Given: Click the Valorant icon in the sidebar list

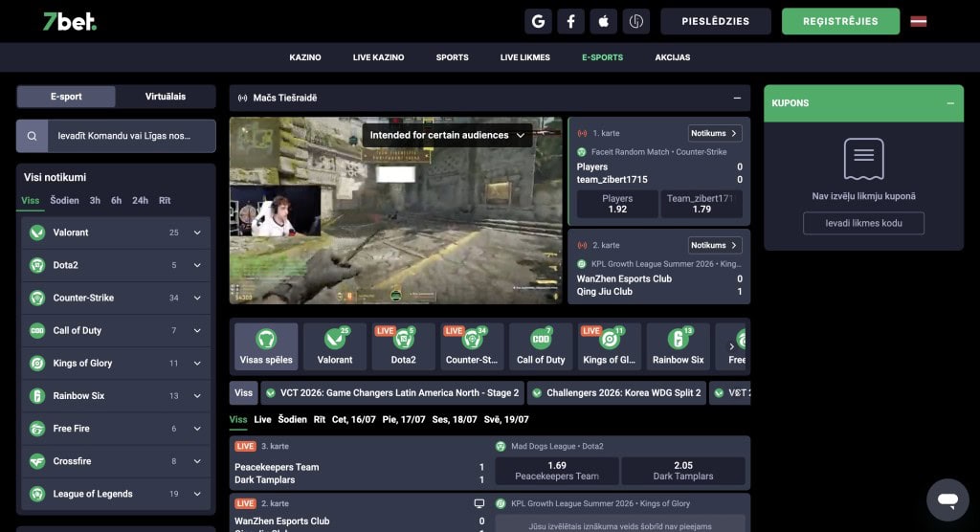Looking at the screenshot, I should (x=37, y=233).
